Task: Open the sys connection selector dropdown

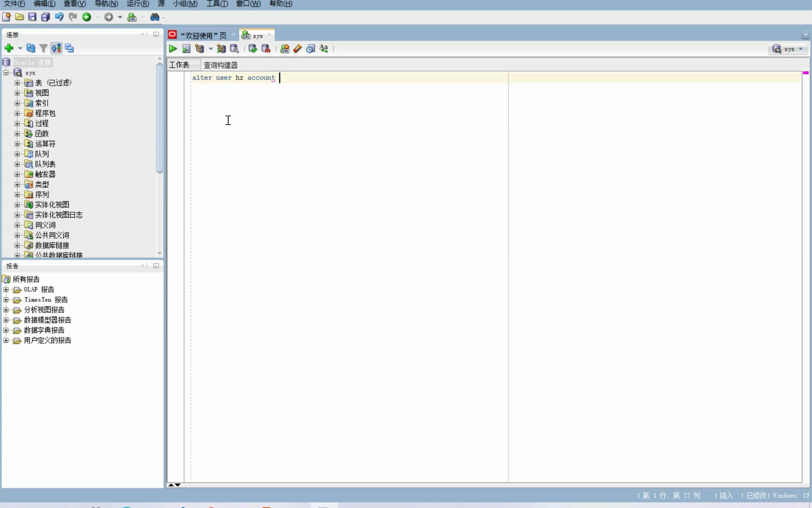Action: pyautogui.click(x=788, y=49)
